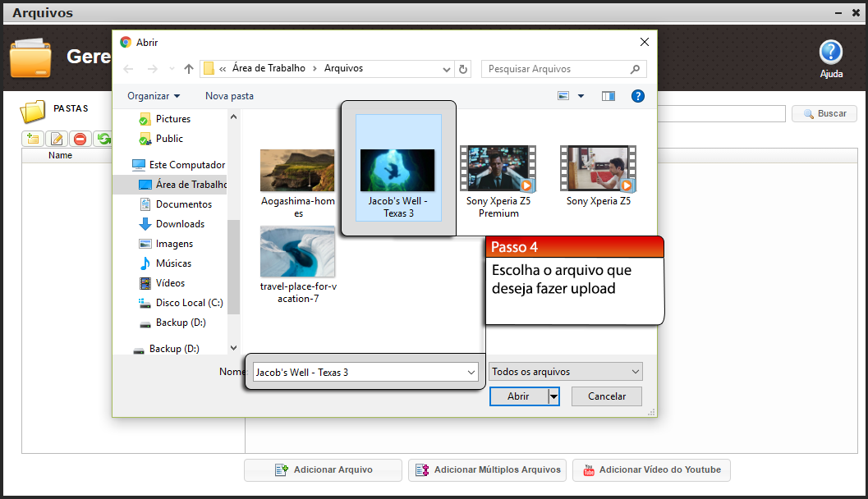Click the new folder icon under PASTAS
868x499 pixels.
(33, 139)
